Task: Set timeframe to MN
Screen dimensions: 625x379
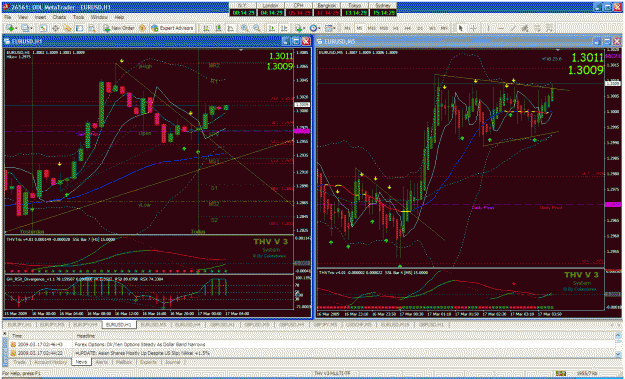Action: pos(443,28)
